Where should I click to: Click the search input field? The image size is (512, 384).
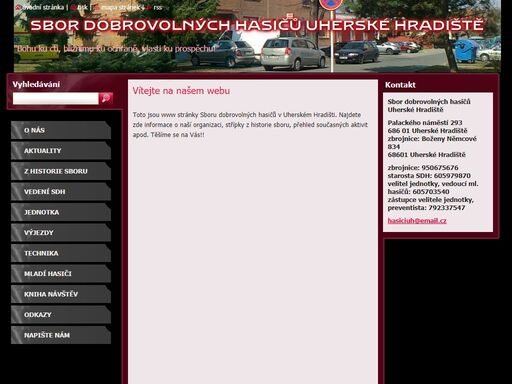(56, 98)
